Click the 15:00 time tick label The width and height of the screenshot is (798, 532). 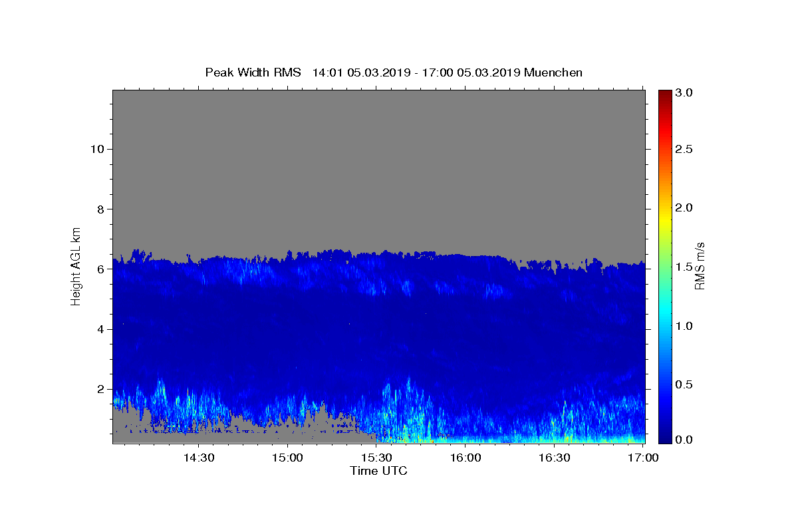coord(288,458)
